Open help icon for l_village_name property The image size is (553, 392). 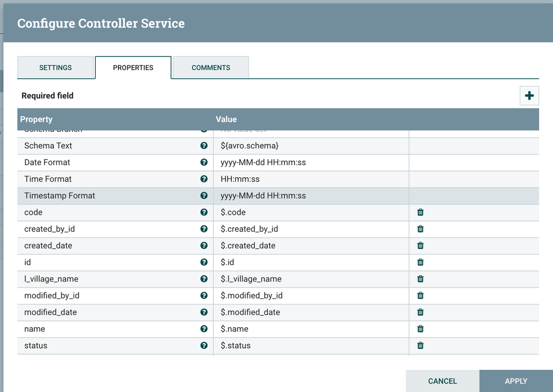(204, 278)
